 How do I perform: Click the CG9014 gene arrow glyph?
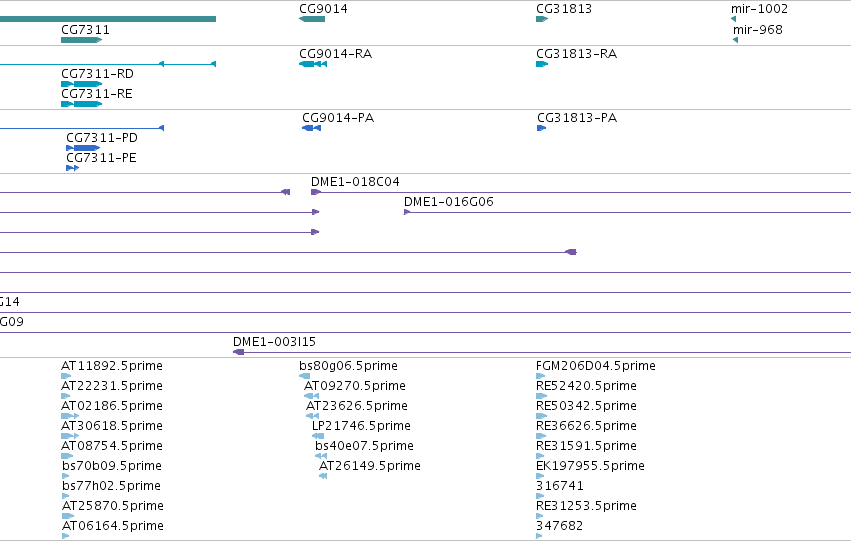[x=312, y=19]
